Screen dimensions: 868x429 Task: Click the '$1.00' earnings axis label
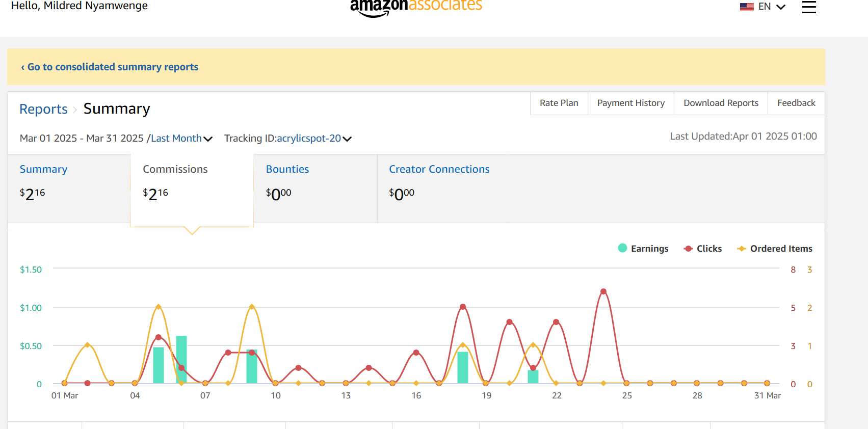pos(31,308)
